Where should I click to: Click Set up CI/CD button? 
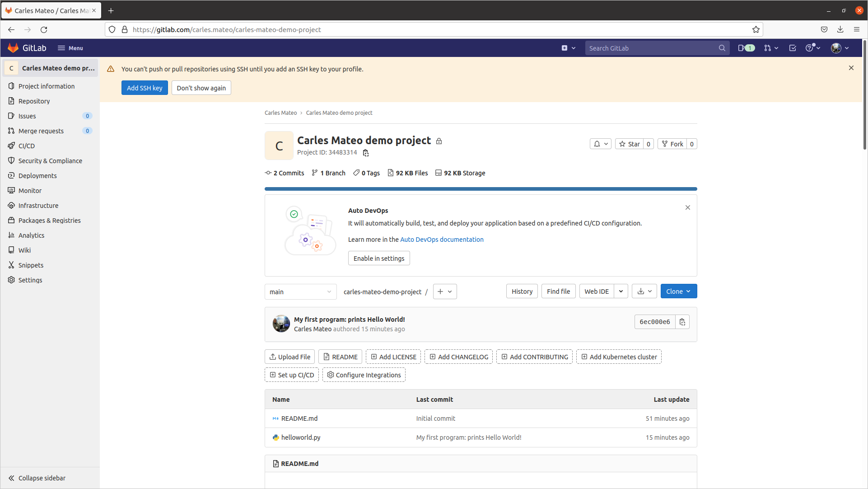point(292,375)
